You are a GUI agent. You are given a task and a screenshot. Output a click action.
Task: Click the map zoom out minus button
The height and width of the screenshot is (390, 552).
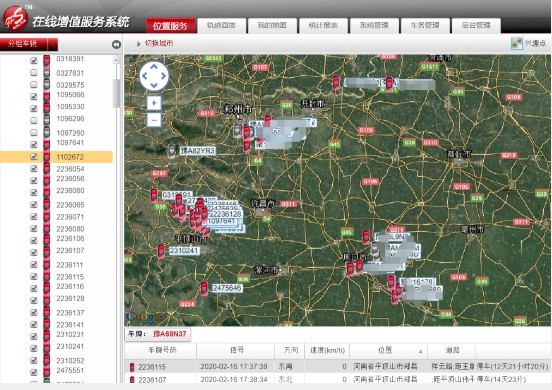coord(154,120)
